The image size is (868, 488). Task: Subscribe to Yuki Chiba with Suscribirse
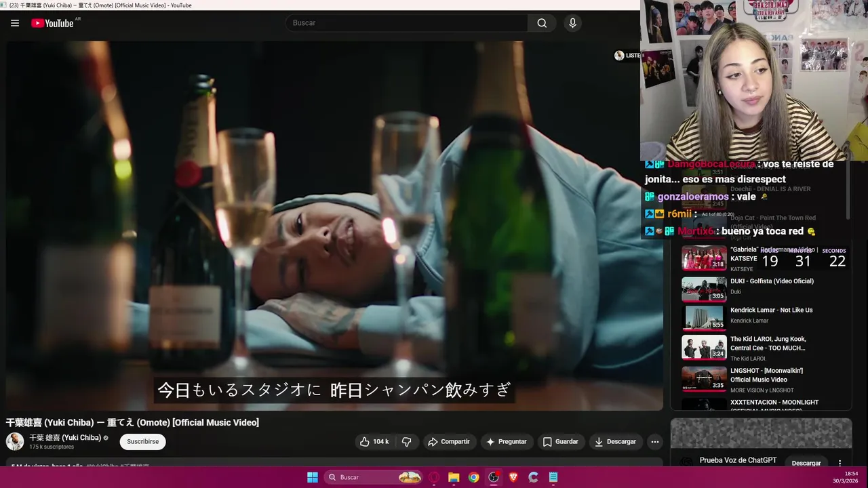coord(142,442)
